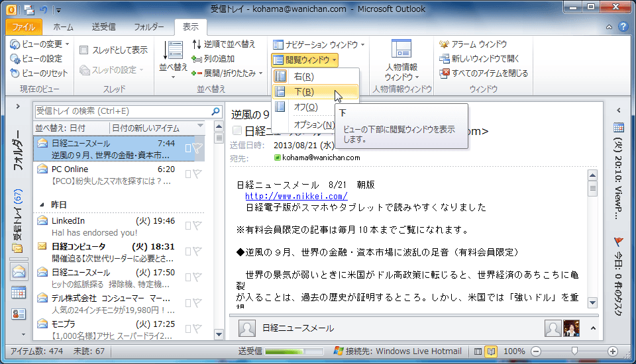The image size is (636, 364).
Task: Click 日経ニュースメール sender avatar in people pane
Action: (247, 328)
